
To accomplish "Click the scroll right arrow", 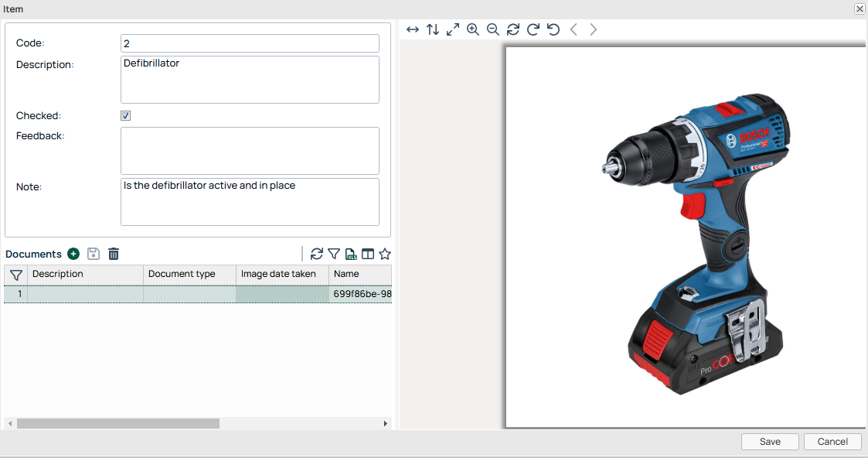I will tap(385, 424).
